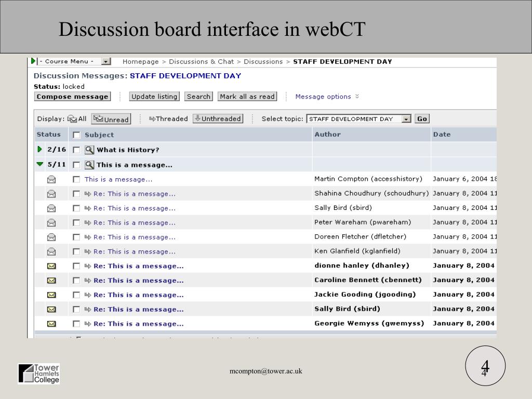Tick checkbox in Martin Compton message row
The image size is (532, 399).
[77, 179]
